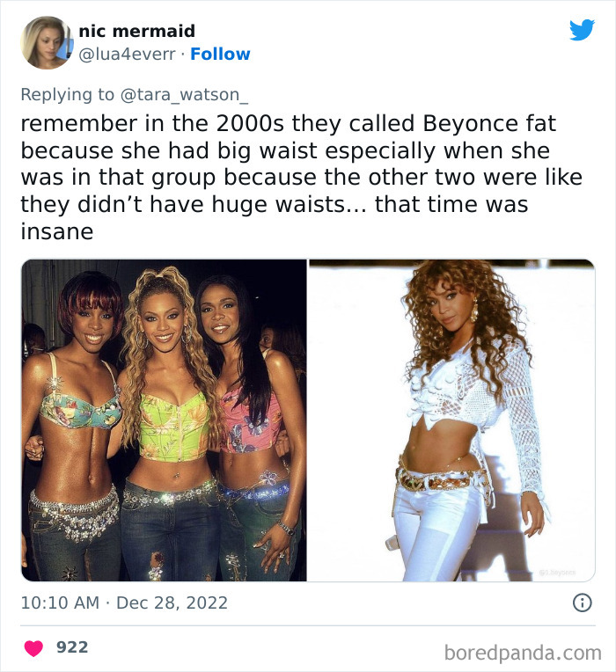Click the Dec 28, 2022 date
Viewport: 616px width, 672px height.
(x=172, y=603)
